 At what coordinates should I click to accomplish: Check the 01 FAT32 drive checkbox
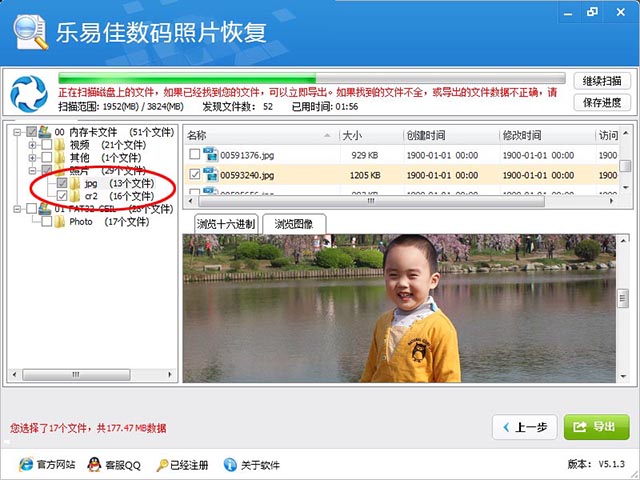[31, 209]
